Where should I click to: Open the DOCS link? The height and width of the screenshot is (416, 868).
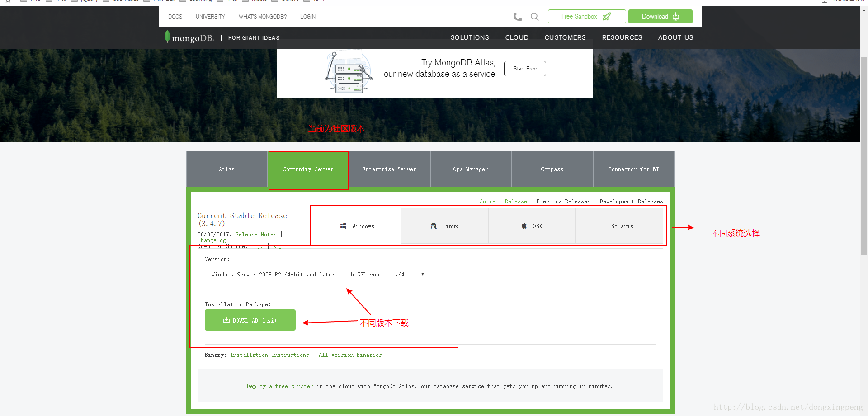click(x=175, y=17)
